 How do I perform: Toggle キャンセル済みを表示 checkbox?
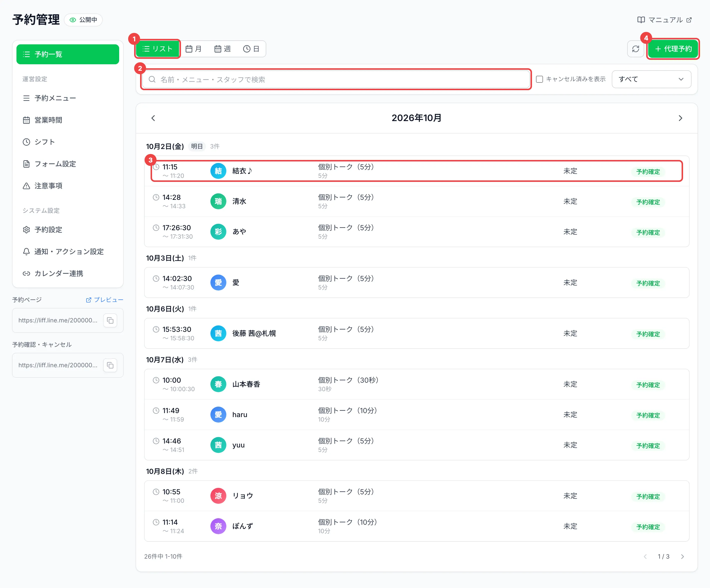(539, 79)
